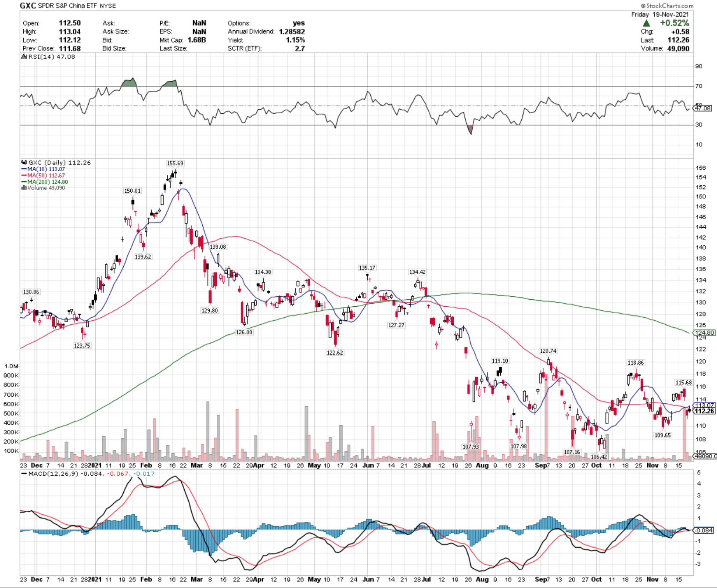Click the 118.86 price label
The image size is (717, 588).
pos(636,362)
